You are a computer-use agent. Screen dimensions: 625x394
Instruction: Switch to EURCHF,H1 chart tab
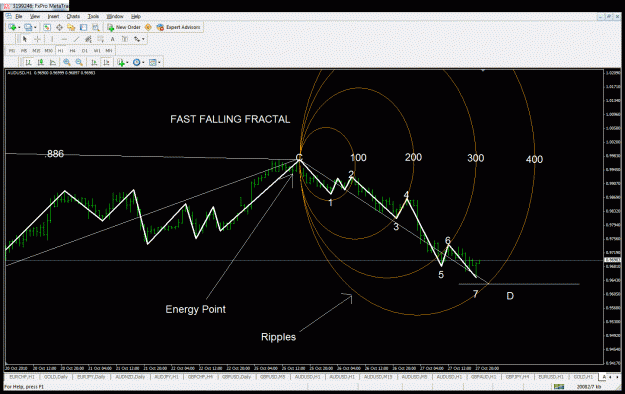(22, 377)
